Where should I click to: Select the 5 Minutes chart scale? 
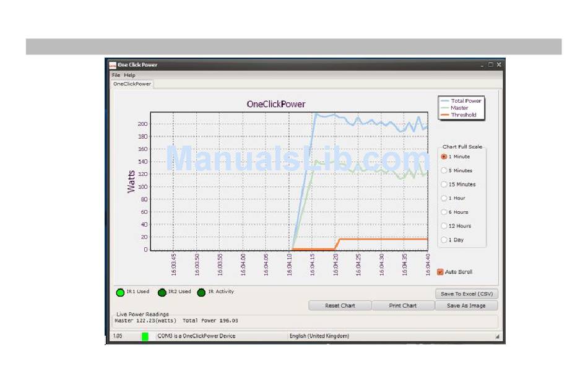[x=444, y=170]
